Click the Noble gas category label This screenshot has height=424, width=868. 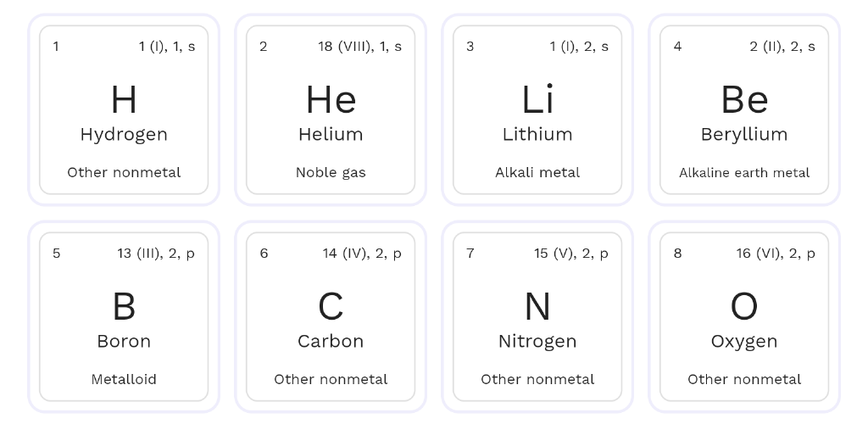(331, 172)
